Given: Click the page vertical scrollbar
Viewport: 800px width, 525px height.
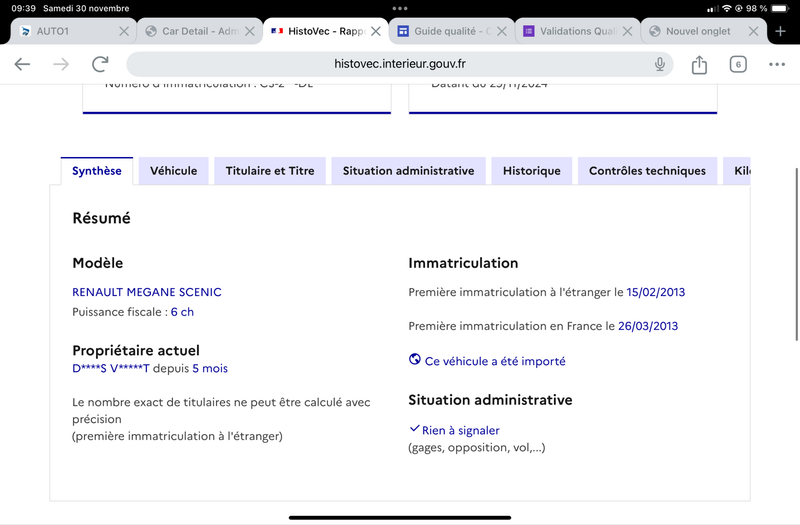Looking at the screenshot, I should coord(796,254).
